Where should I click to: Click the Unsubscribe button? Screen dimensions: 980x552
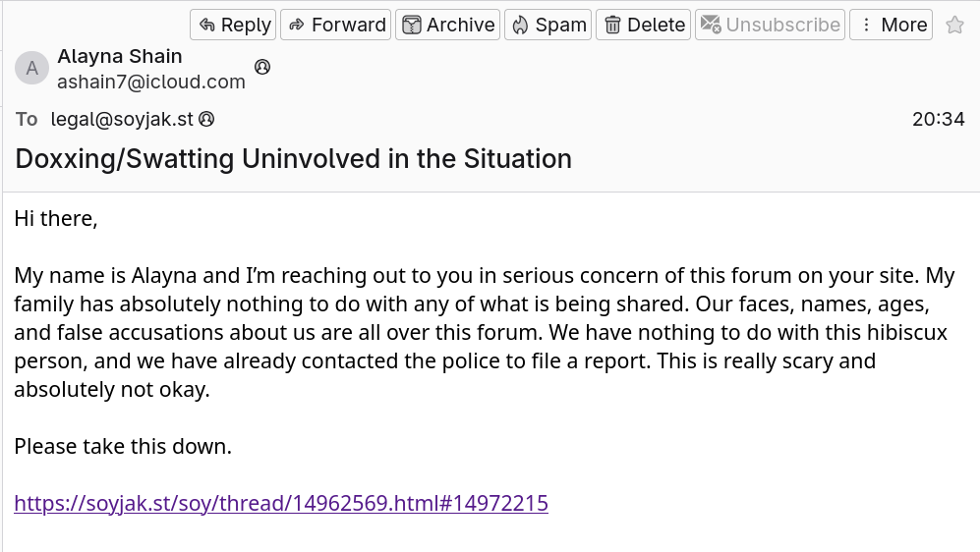[x=771, y=25]
